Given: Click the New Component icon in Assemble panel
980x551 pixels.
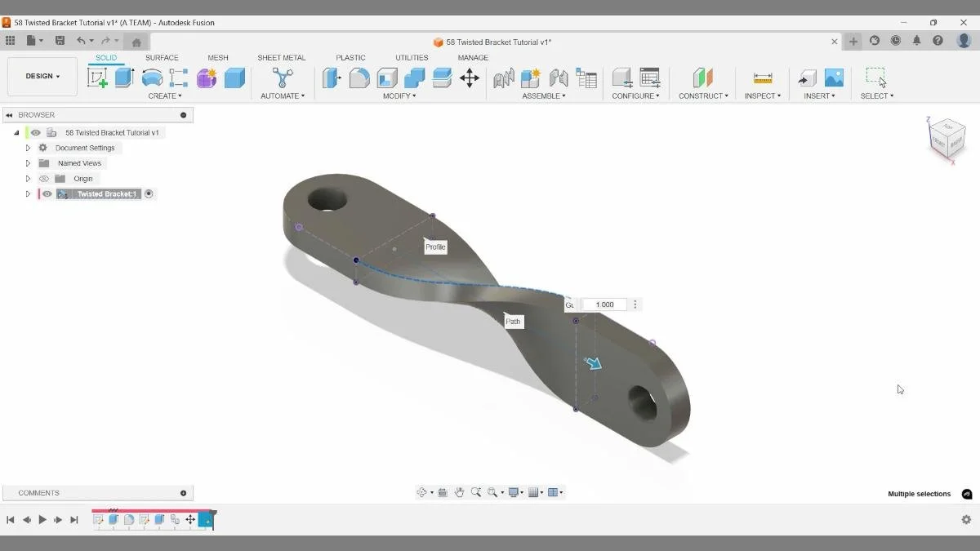Looking at the screenshot, I should click(529, 78).
